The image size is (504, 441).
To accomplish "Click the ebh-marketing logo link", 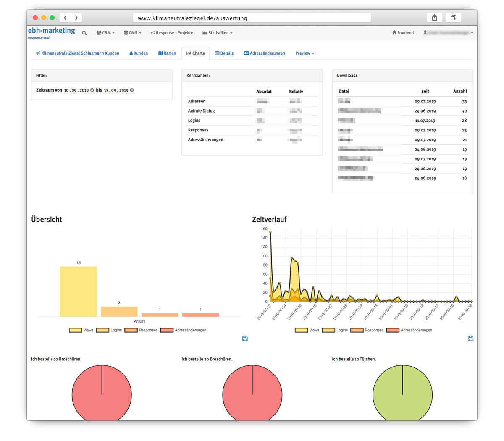I will point(52,31).
